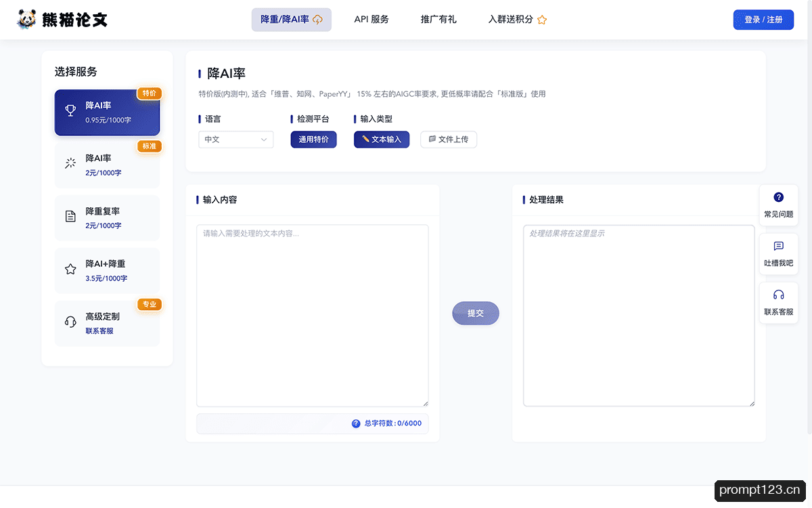The image size is (812, 508).
Task: Click the 0.95元/1000字 price text
Action: click(108, 120)
